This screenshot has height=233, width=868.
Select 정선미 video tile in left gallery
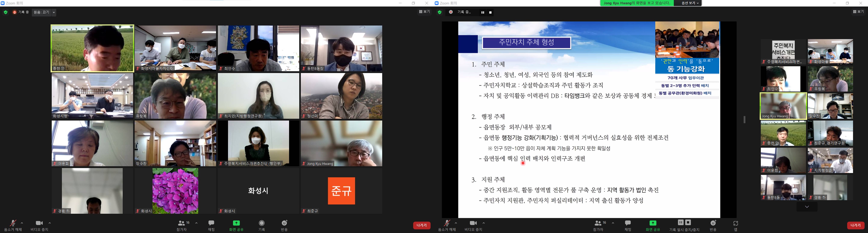[341, 96]
